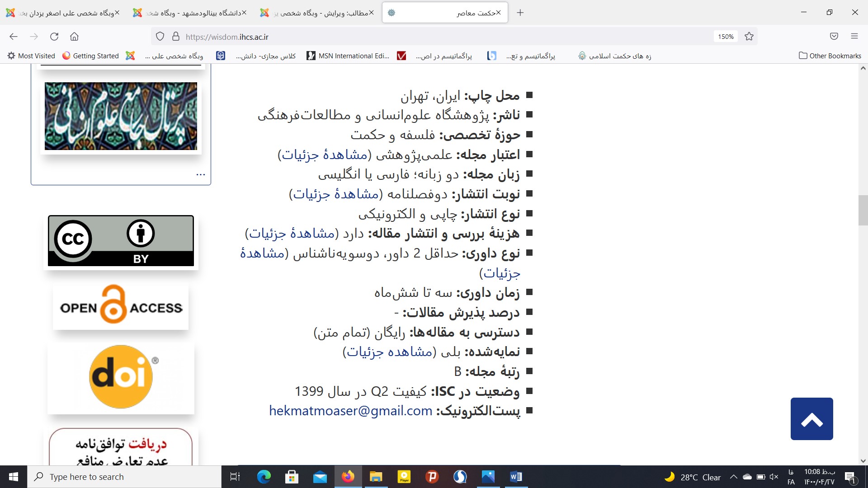Toggle tracking protection via the shield icon

coord(159,37)
